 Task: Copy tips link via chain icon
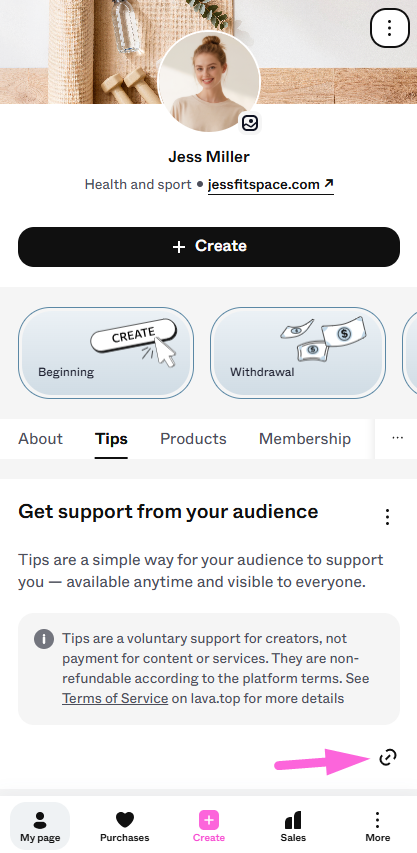[388, 757]
